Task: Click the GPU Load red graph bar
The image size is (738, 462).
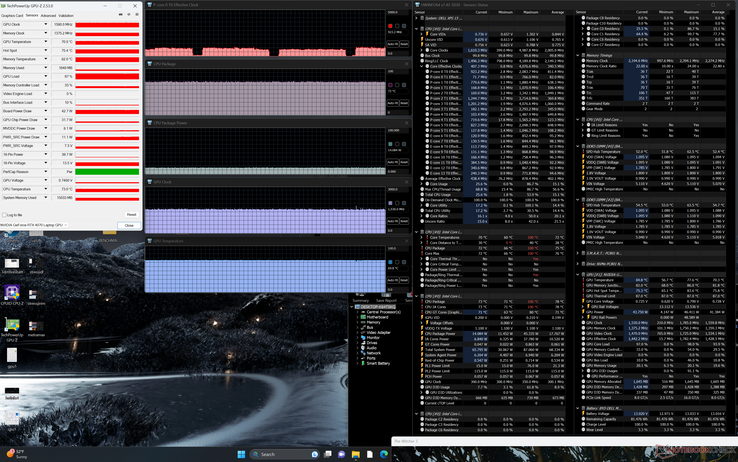Action: pos(107,76)
